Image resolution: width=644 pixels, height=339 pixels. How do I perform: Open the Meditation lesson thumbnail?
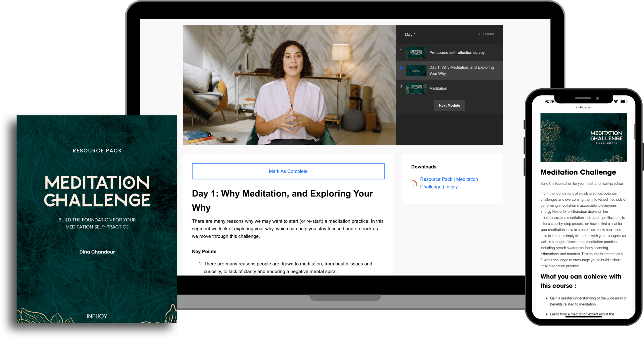point(416,89)
